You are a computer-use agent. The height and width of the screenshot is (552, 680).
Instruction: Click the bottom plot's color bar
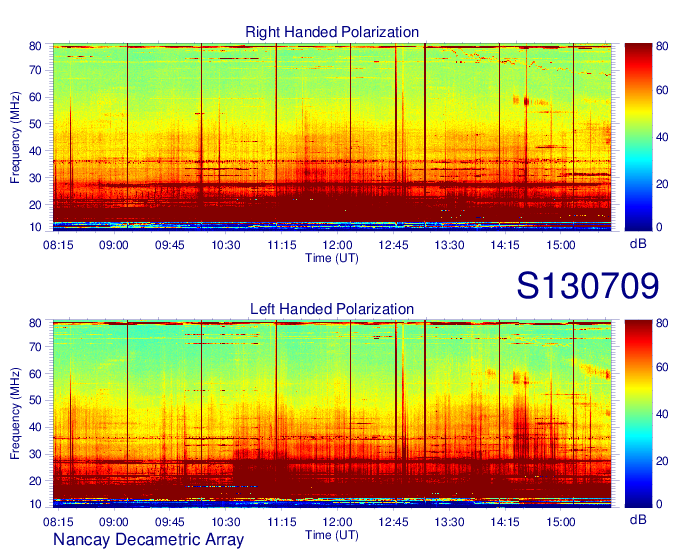point(638,414)
